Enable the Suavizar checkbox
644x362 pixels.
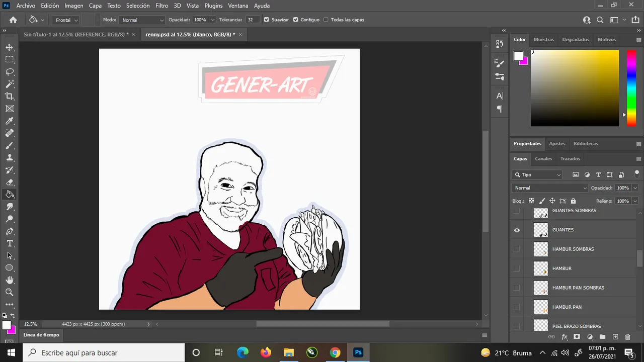click(x=266, y=20)
